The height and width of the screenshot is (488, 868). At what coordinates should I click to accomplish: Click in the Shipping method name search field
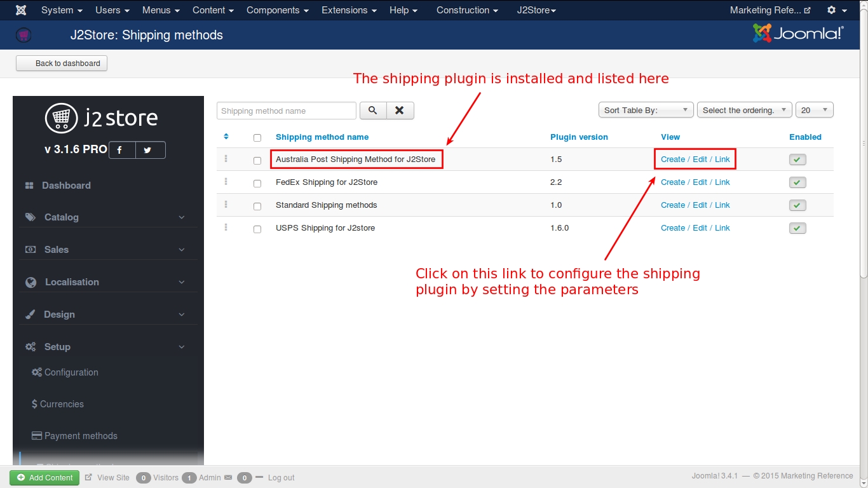point(286,111)
